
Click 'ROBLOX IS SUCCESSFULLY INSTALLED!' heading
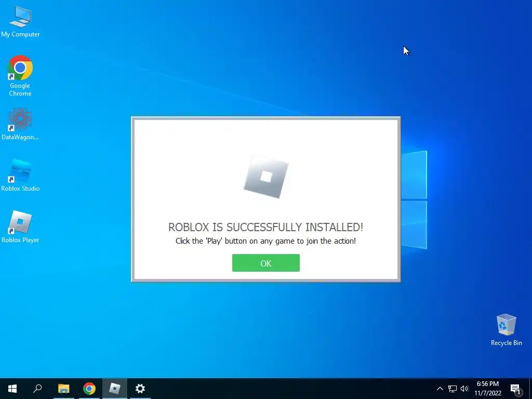click(x=265, y=227)
